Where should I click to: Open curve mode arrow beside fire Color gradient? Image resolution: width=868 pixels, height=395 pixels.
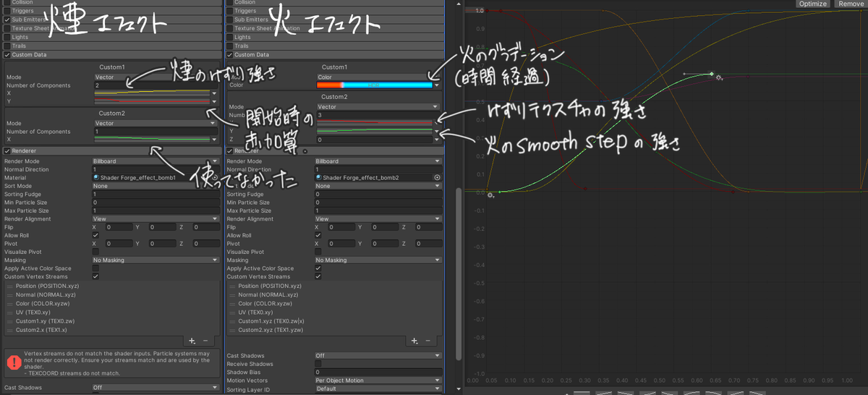(x=437, y=85)
